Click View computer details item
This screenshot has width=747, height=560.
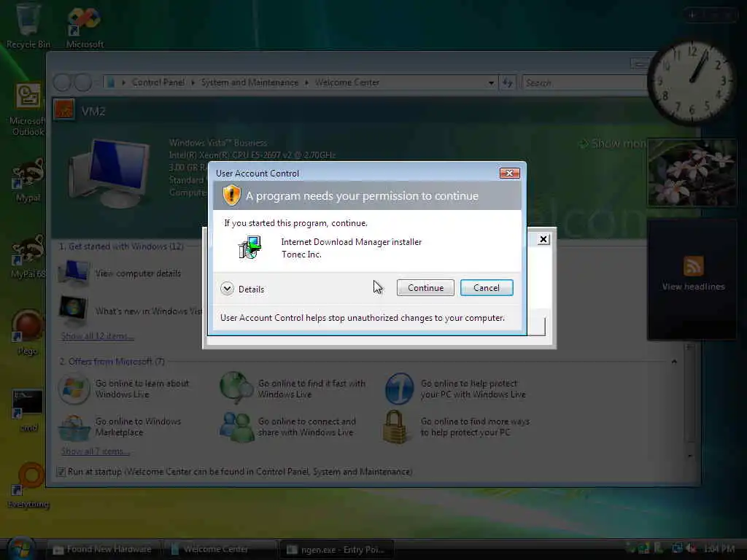[120, 273]
